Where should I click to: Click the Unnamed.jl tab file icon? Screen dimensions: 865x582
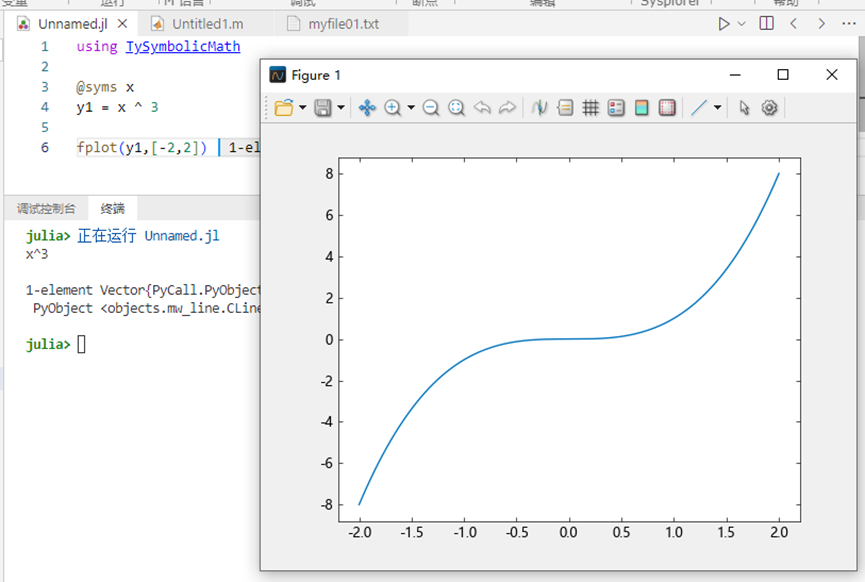click(x=23, y=24)
